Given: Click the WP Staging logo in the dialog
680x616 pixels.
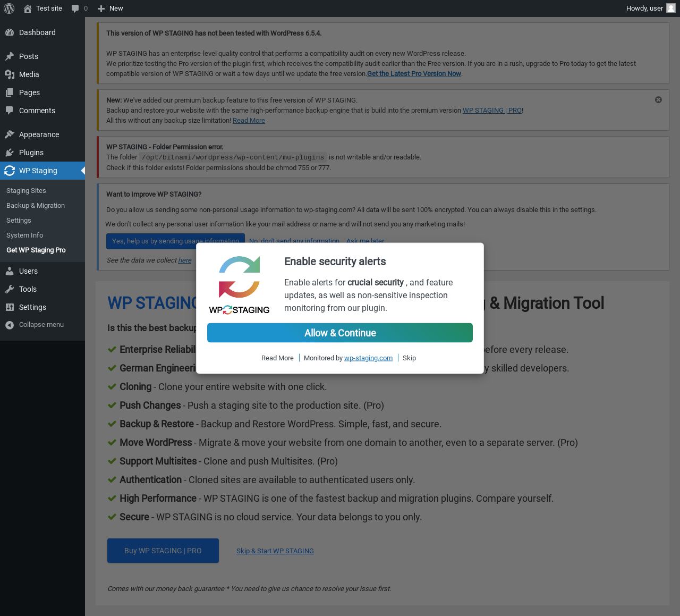Looking at the screenshot, I should [239, 285].
